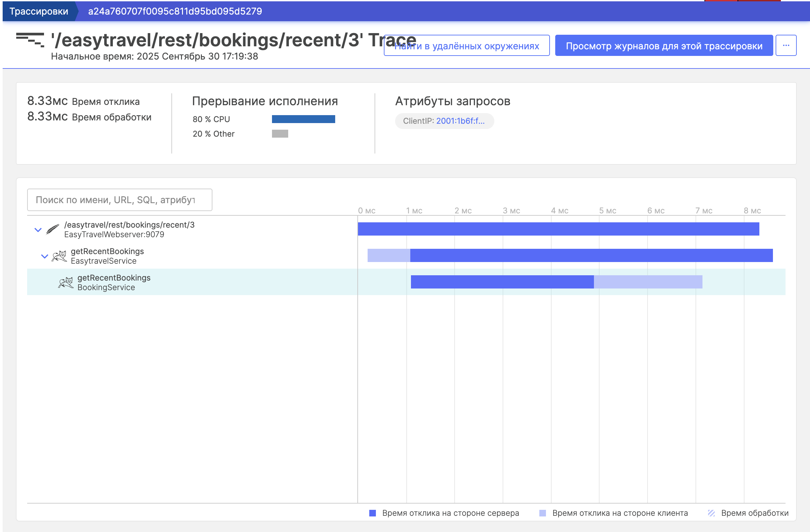Screen dimensions: 810x532
Task: Click the hatched processing time legend icon
Action: coord(711,513)
